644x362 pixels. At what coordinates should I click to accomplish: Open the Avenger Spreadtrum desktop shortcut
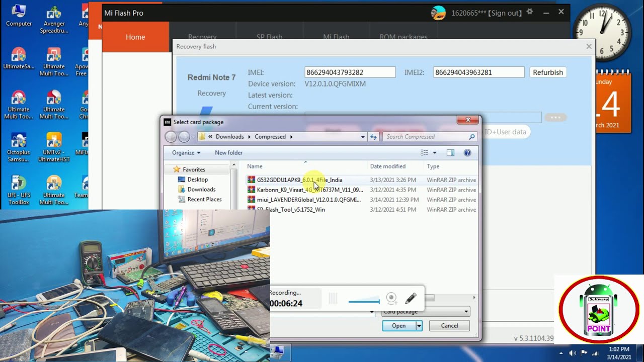54,19
